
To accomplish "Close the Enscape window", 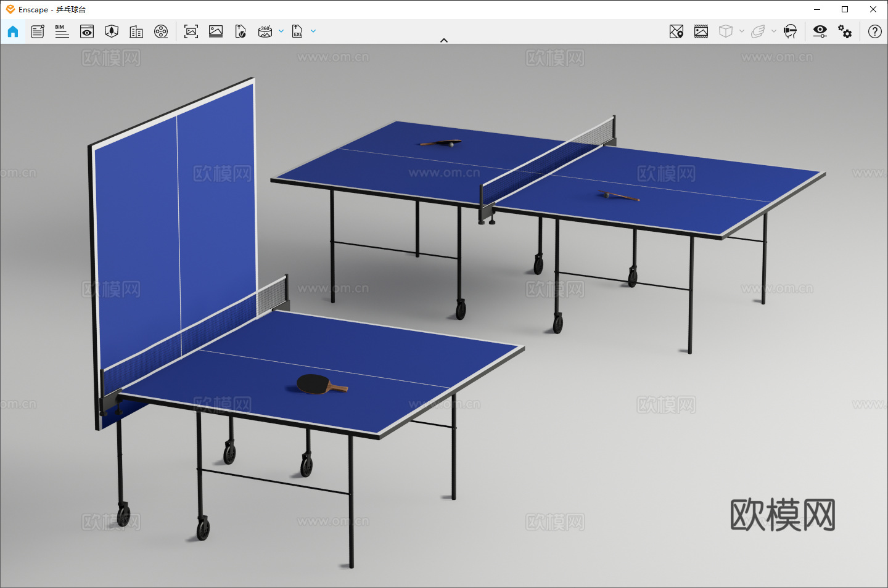I will 873,9.
